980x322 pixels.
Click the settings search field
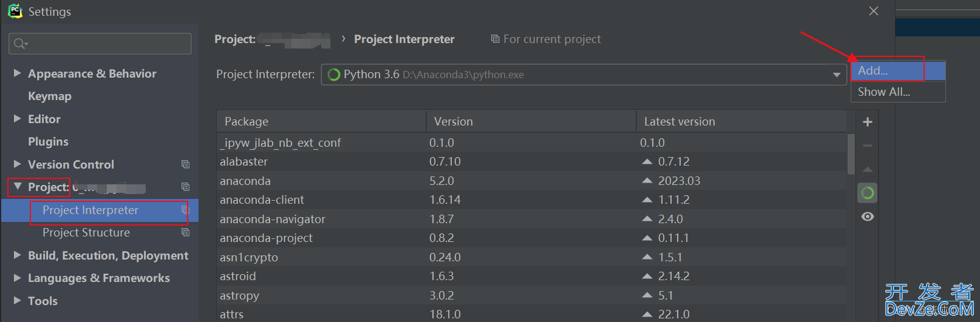(100, 44)
